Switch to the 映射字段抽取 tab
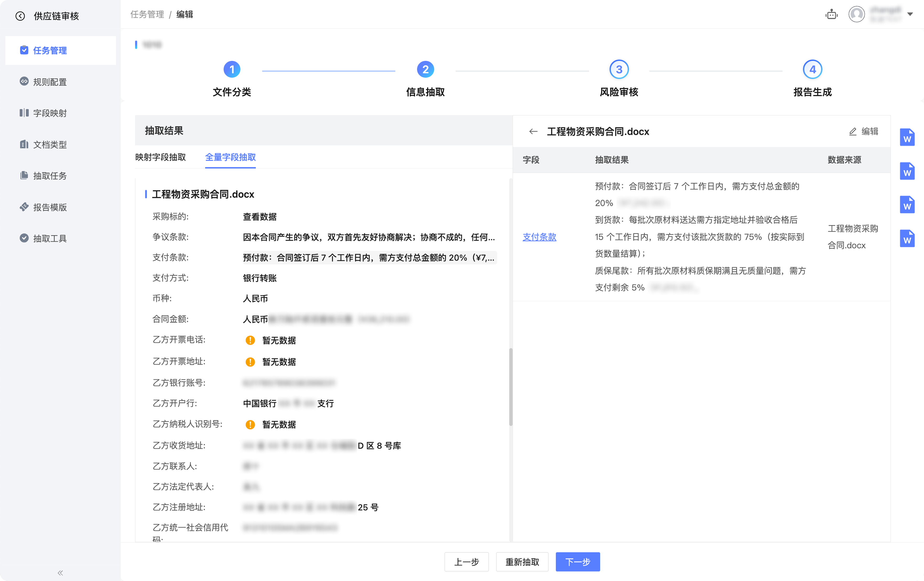This screenshot has height=581, width=924. pos(160,157)
